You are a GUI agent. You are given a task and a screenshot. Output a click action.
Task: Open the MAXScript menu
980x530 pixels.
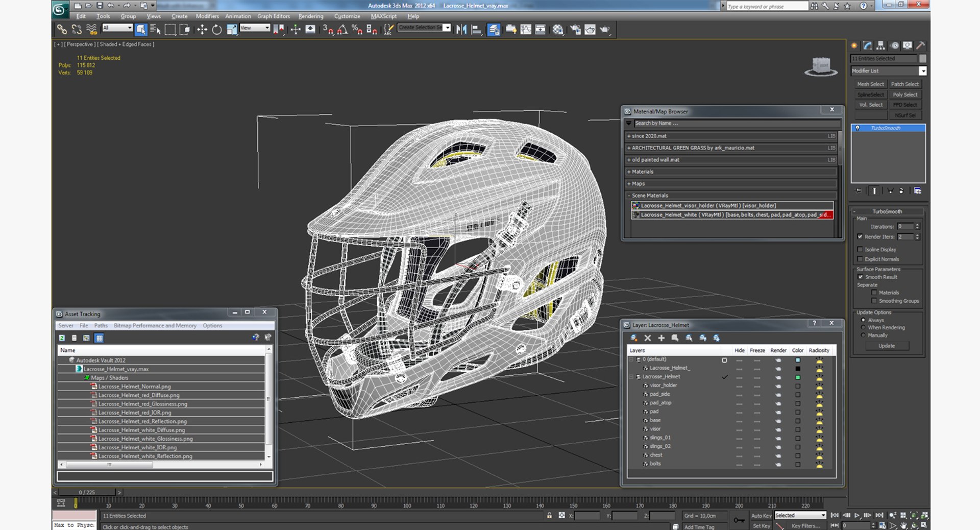click(x=384, y=16)
